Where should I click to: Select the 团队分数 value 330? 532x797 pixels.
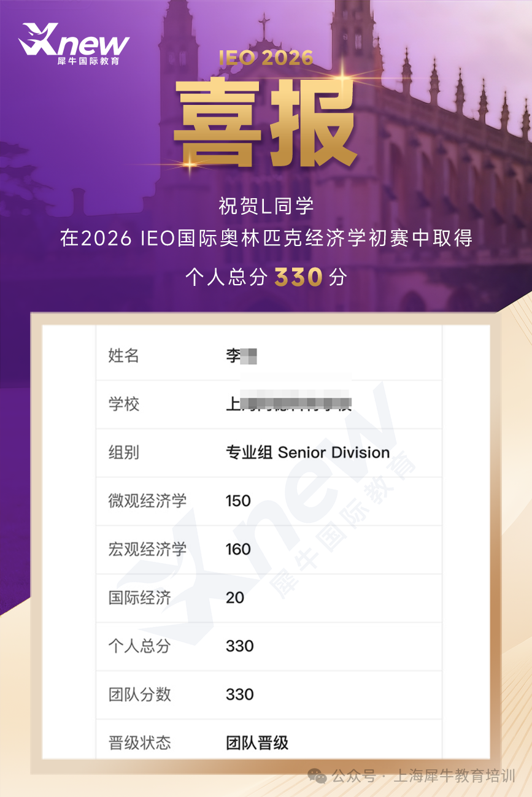point(239,695)
